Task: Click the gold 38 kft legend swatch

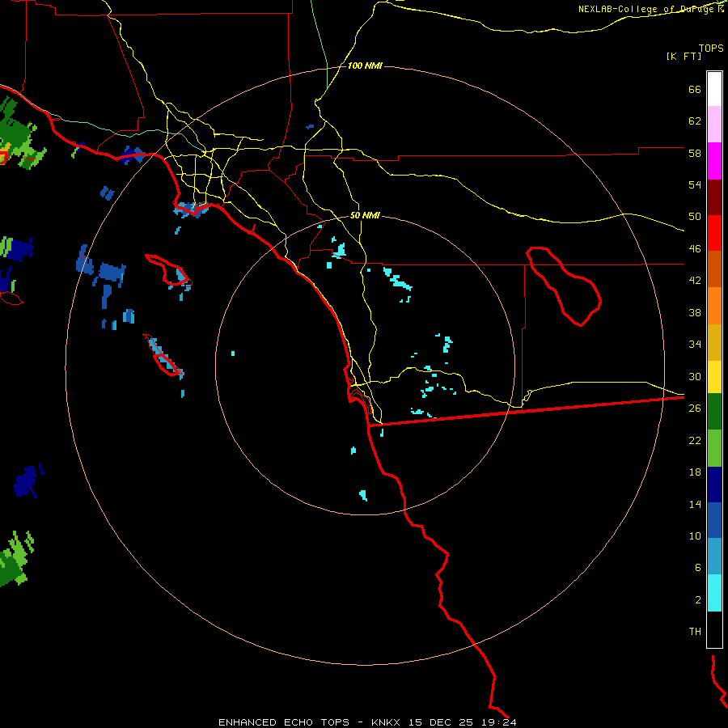Action: pyautogui.click(x=714, y=342)
